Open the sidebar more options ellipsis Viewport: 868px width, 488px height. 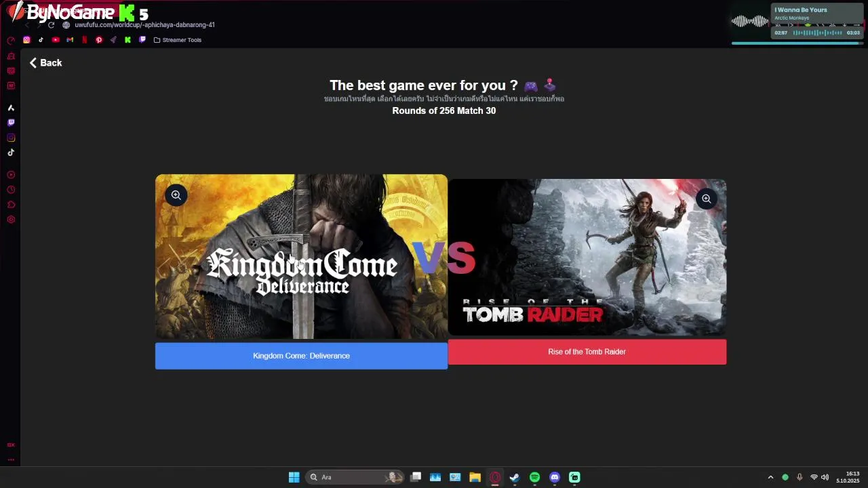[11, 460]
